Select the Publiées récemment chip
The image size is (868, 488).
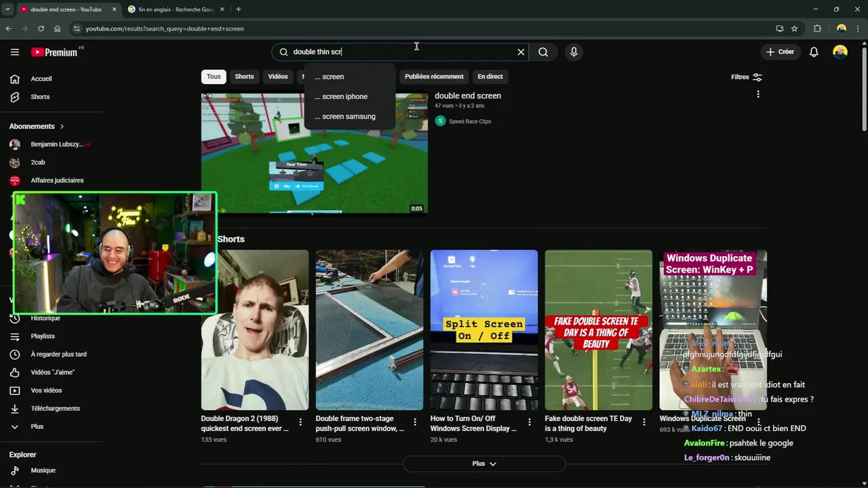[x=434, y=77]
